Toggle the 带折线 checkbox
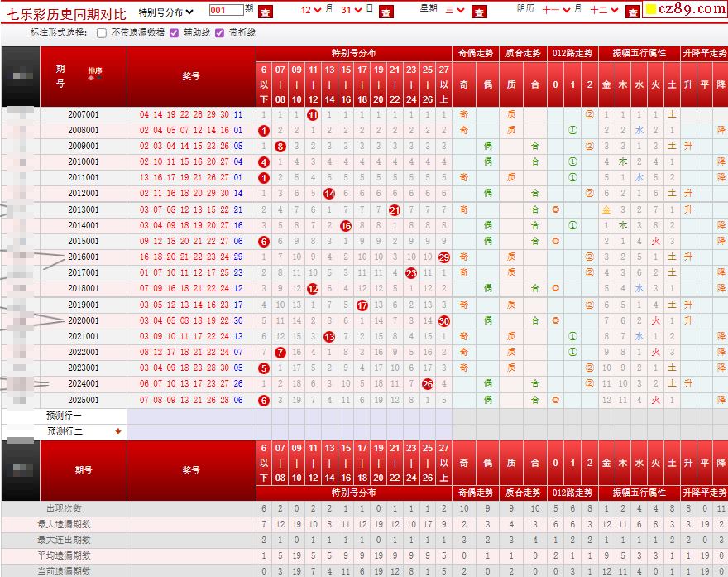 (219, 33)
